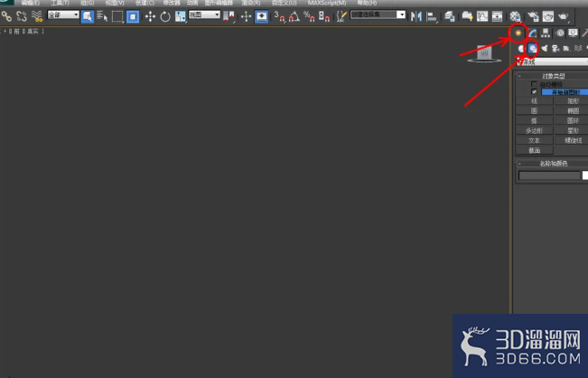Toggle Keyboard Shortcut Override icon
The image size is (588, 378).
point(261,16)
